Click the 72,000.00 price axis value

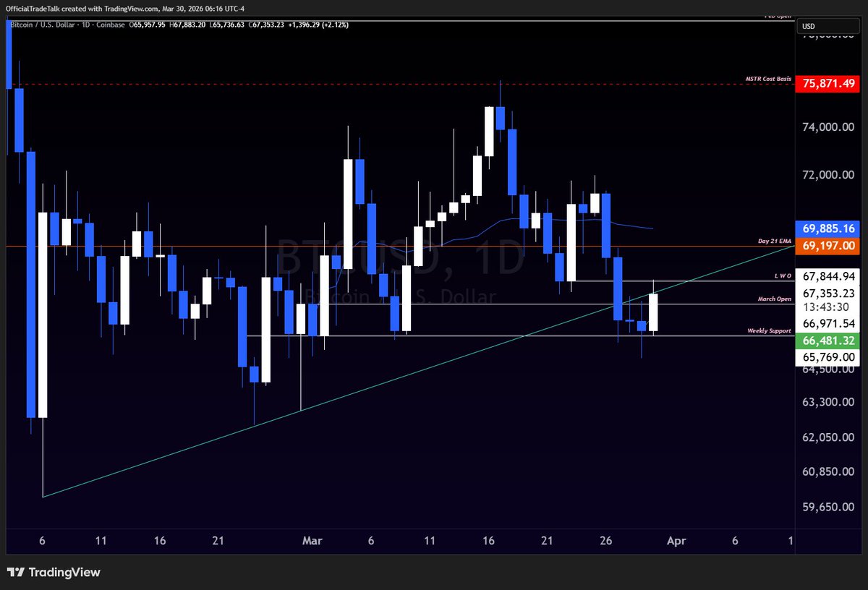pos(829,176)
